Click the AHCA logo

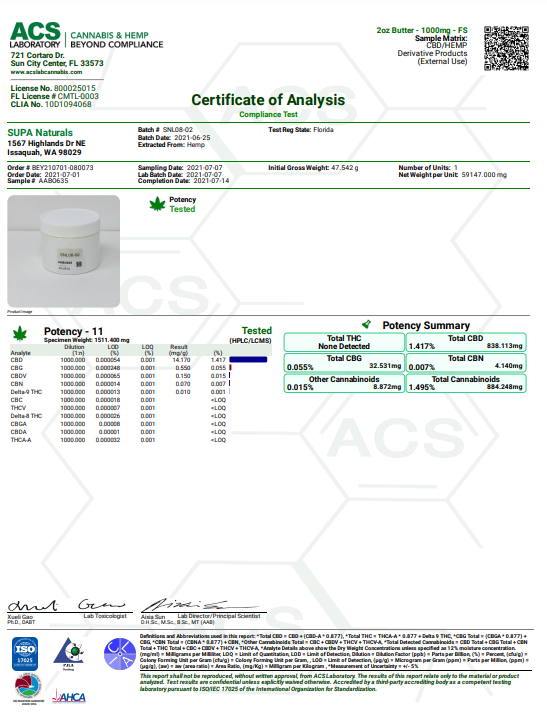click(69, 697)
